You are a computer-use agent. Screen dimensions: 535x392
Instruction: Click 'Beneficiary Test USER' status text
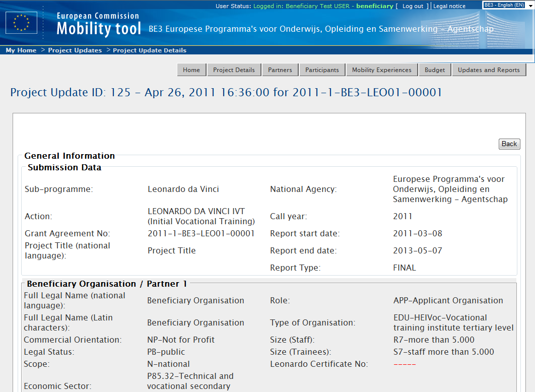(x=317, y=6)
